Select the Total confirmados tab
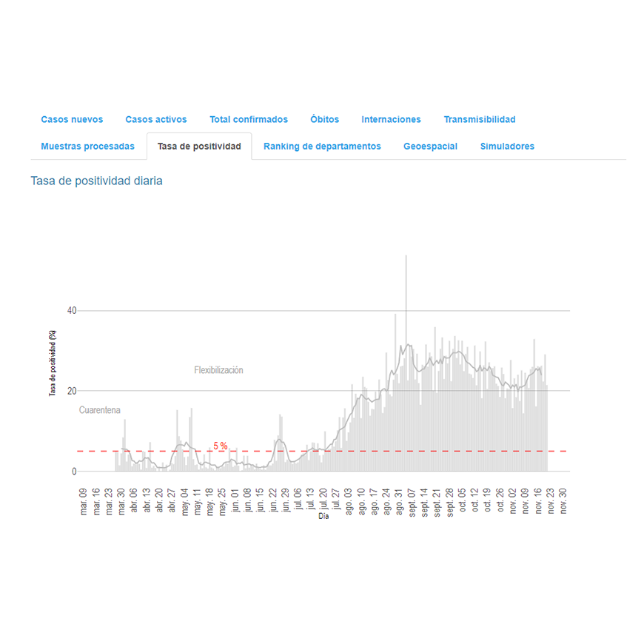Image resolution: width=644 pixels, height=644 pixels. click(x=248, y=119)
